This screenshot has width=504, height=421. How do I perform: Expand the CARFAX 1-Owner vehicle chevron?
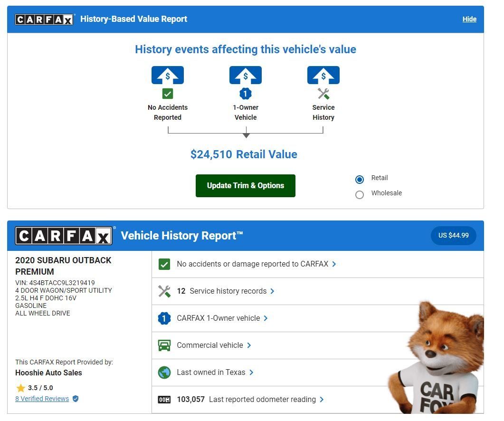click(266, 318)
